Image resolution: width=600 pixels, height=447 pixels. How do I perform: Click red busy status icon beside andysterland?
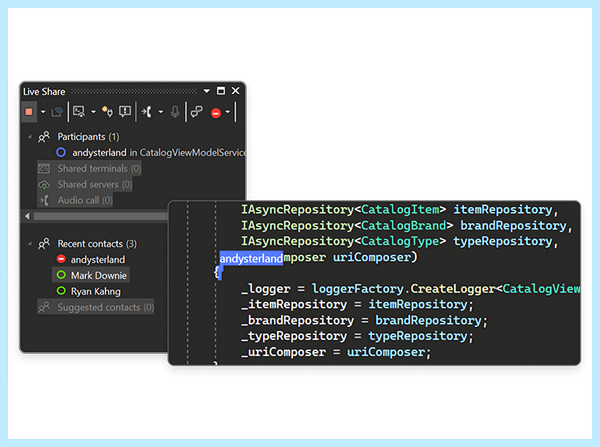(x=61, y=259)
